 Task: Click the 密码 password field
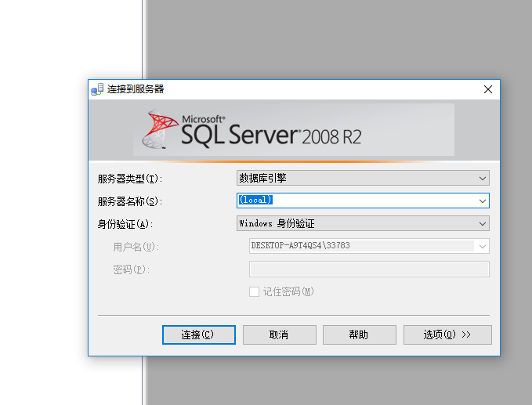[369, 269]
